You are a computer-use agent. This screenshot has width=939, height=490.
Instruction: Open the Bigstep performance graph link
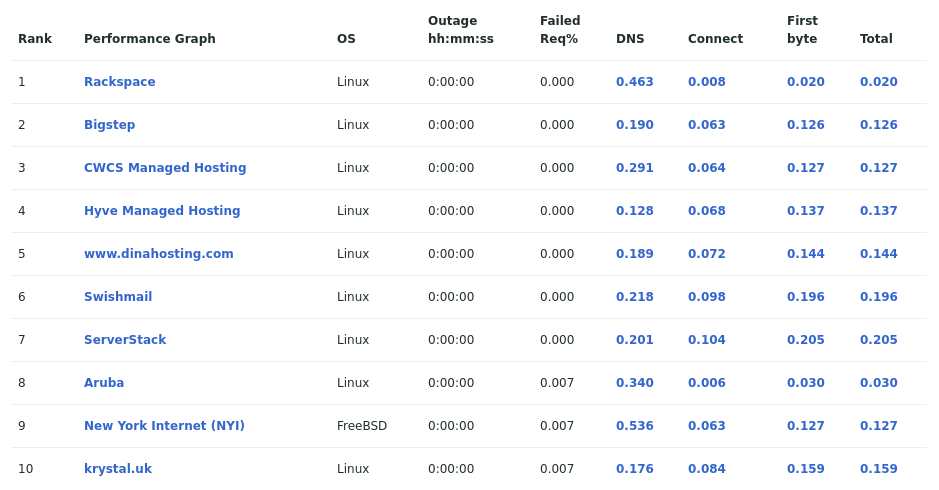coord(110,125)
